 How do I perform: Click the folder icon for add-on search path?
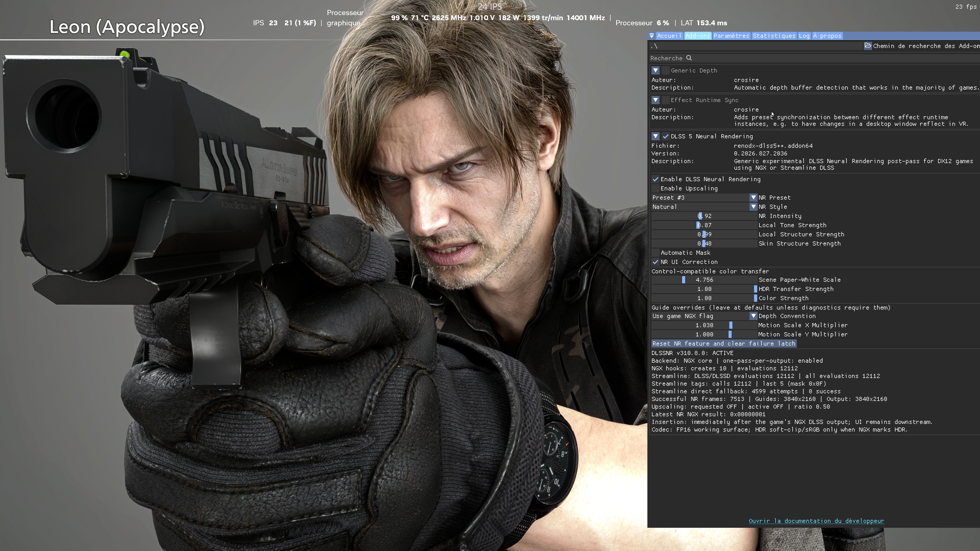pos(868,46)
